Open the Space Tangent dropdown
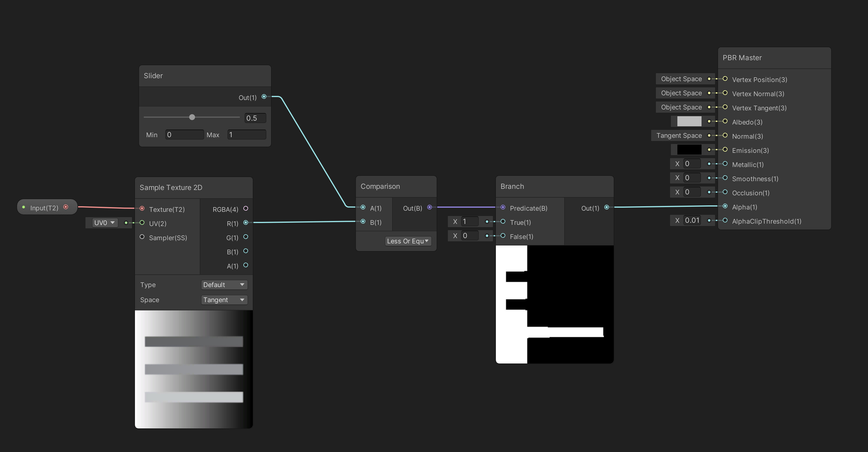Viewport: 868px width, 452px height. click(224, 300)
